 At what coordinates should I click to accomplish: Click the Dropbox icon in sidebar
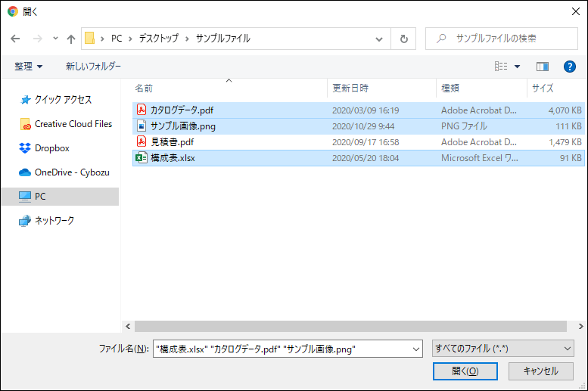[x=25, y=148]
